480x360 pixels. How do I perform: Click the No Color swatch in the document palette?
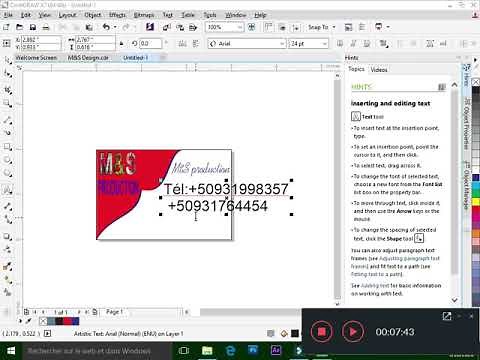(x=43, y=321)
